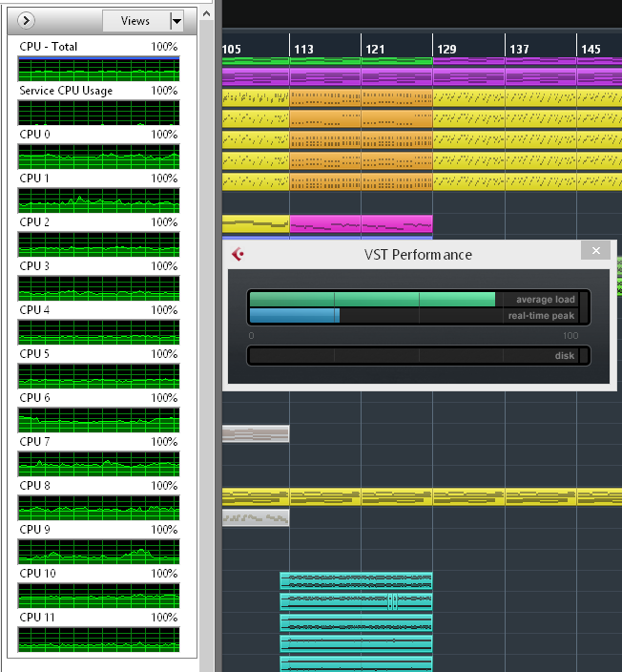The width and height of the screenshot is (622, 672).
Task: Select the cyan audio clip with the split marker
Action: (x=356, y=601)
